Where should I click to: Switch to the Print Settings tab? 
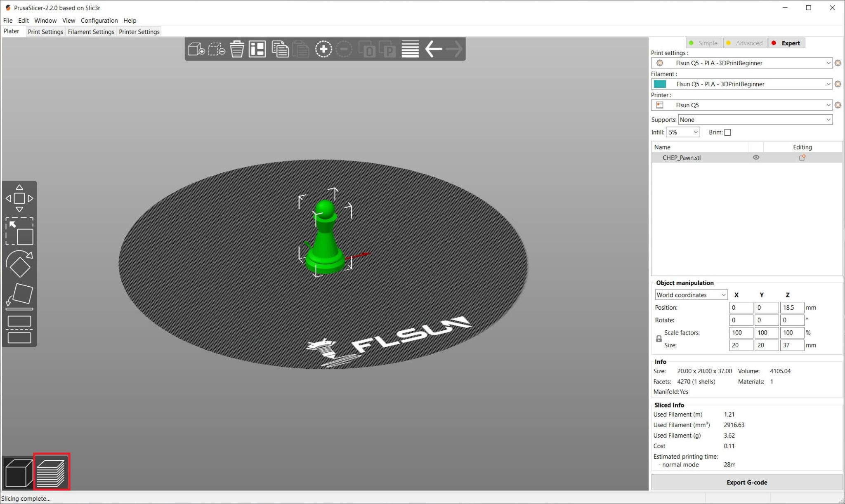[45, 31]
